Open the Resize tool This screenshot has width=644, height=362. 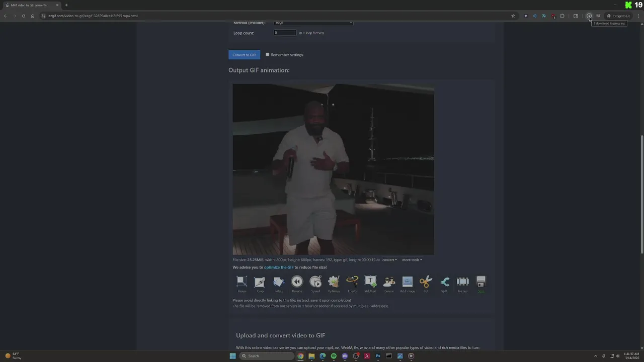click(242, 284)
